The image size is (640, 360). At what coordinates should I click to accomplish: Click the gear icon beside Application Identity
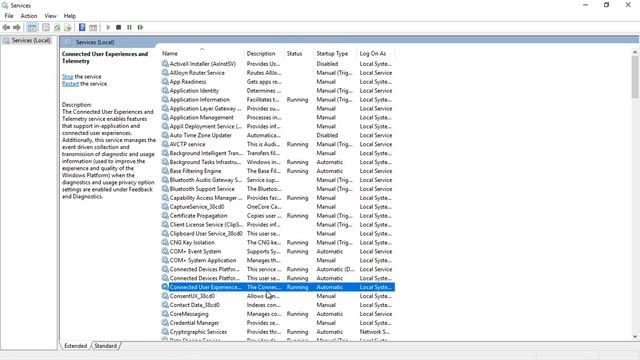165,91
